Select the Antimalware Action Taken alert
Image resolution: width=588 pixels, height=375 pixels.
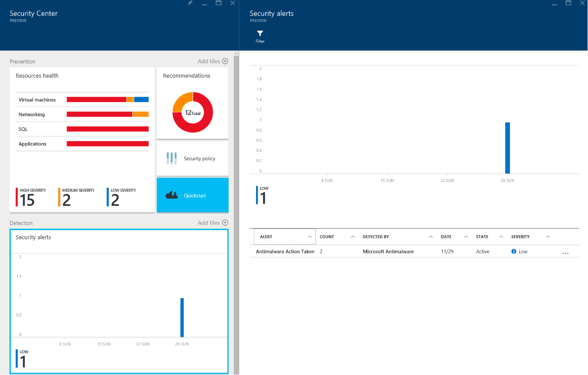285,252
